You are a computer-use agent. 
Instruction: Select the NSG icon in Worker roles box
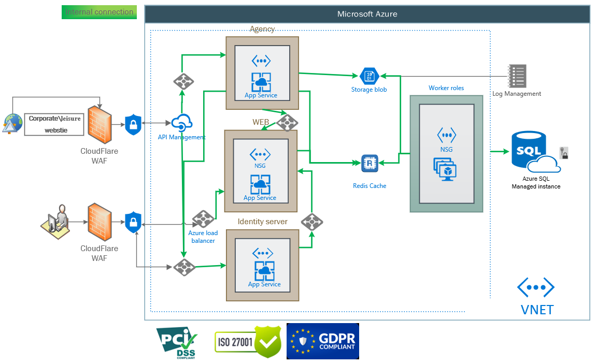point(447,135)
